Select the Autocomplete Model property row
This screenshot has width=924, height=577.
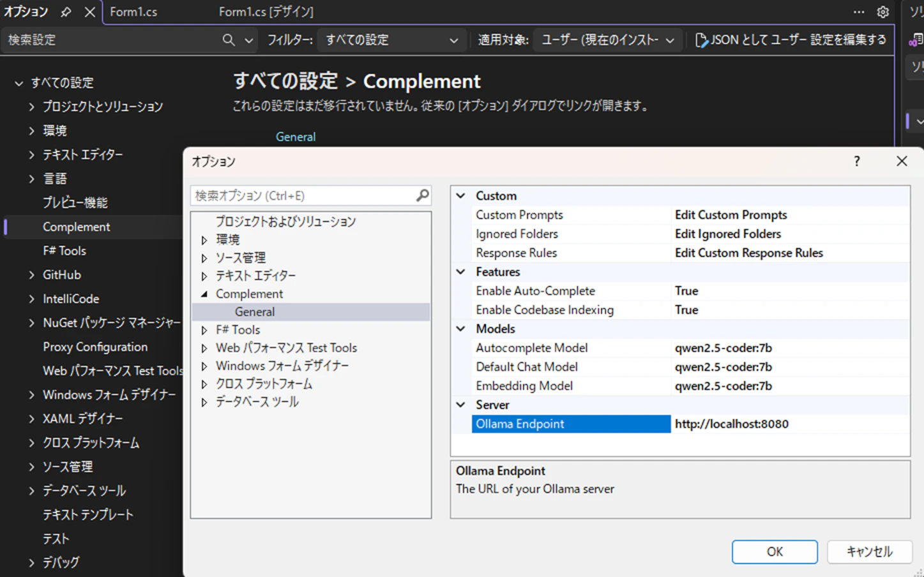coord(690,348)
